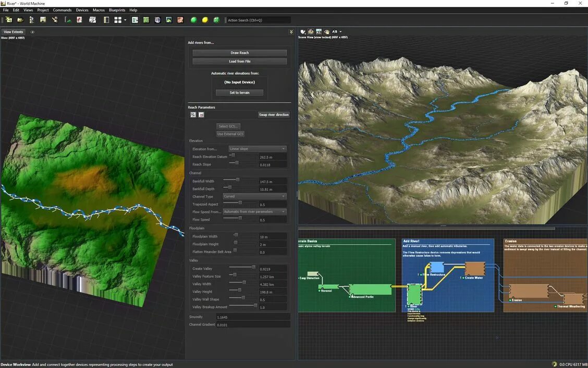Viewport: 588px width, 368px height.
Task: Toggle the eye icon beside View Extents
Action: pos(32,32)
